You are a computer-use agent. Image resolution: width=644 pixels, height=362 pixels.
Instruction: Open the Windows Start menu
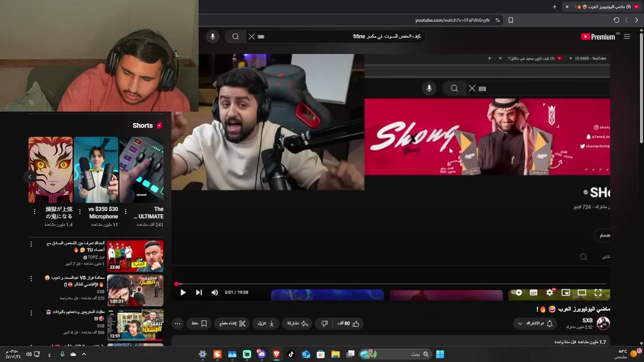[x=440, y=354]
